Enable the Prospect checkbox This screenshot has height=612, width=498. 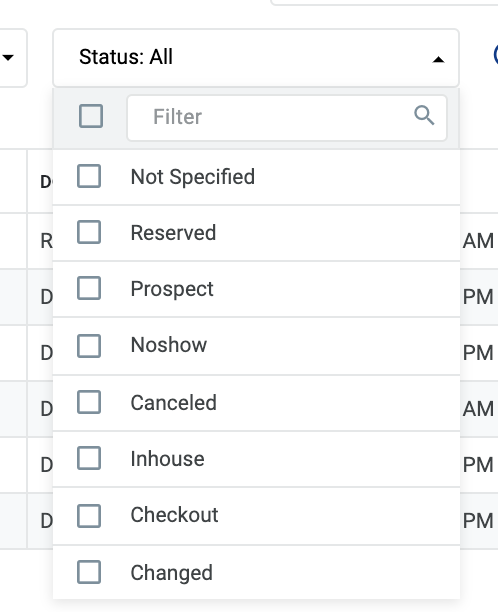[x=89, y=288]
